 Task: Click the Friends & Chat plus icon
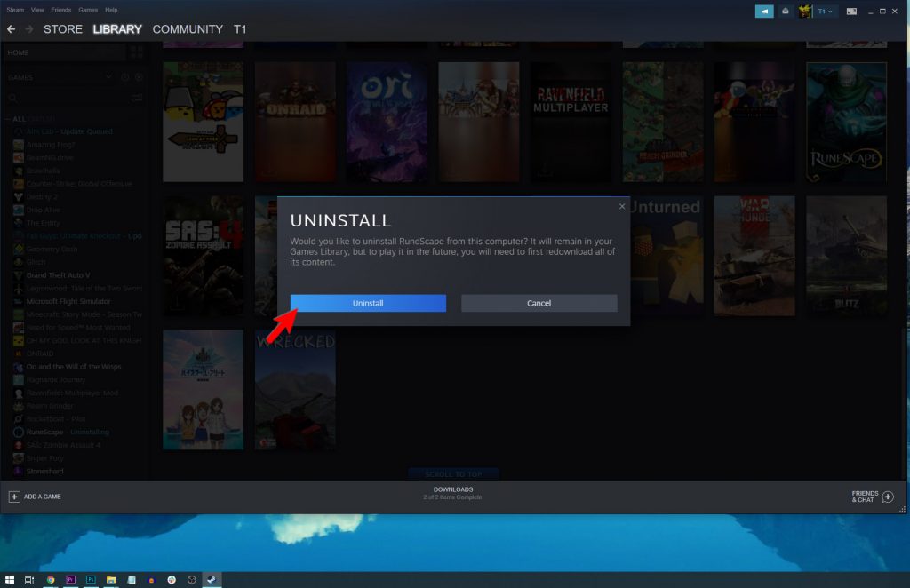click(x=888, y=497)
